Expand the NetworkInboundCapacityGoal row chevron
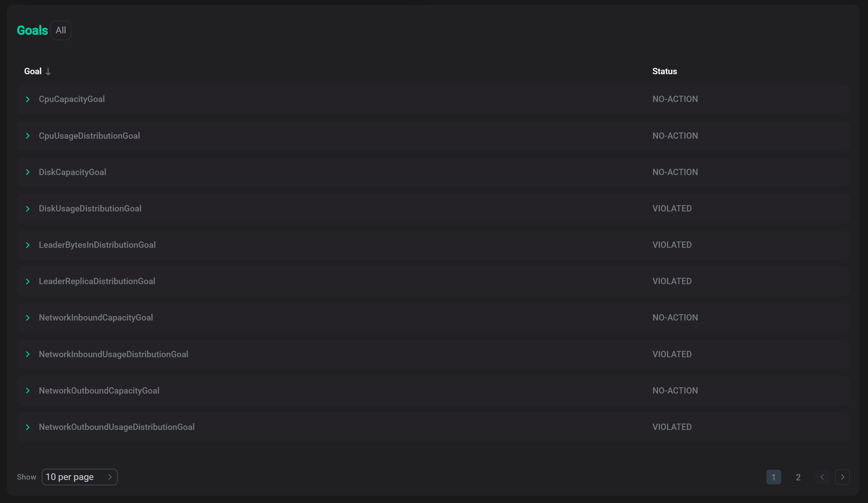The width and height of the screenshot is (868, 503). pos(28,318)
